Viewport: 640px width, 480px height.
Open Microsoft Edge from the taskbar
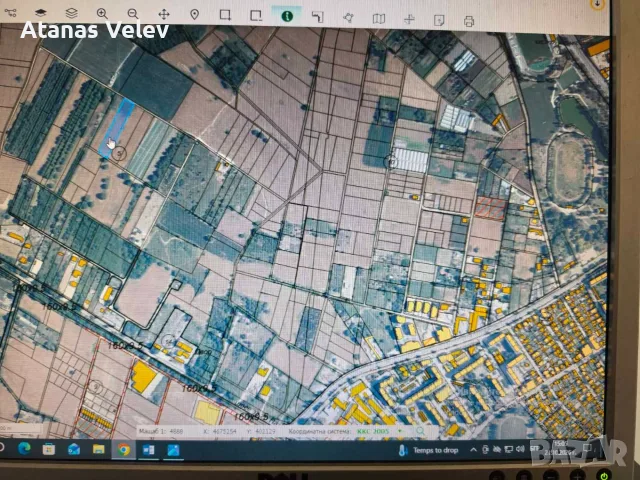coord(24,449)
